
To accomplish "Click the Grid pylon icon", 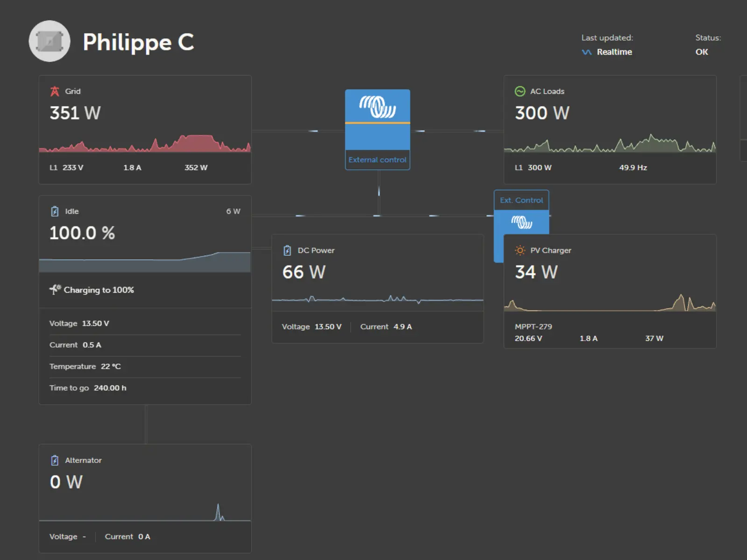I will coord(55,91).
